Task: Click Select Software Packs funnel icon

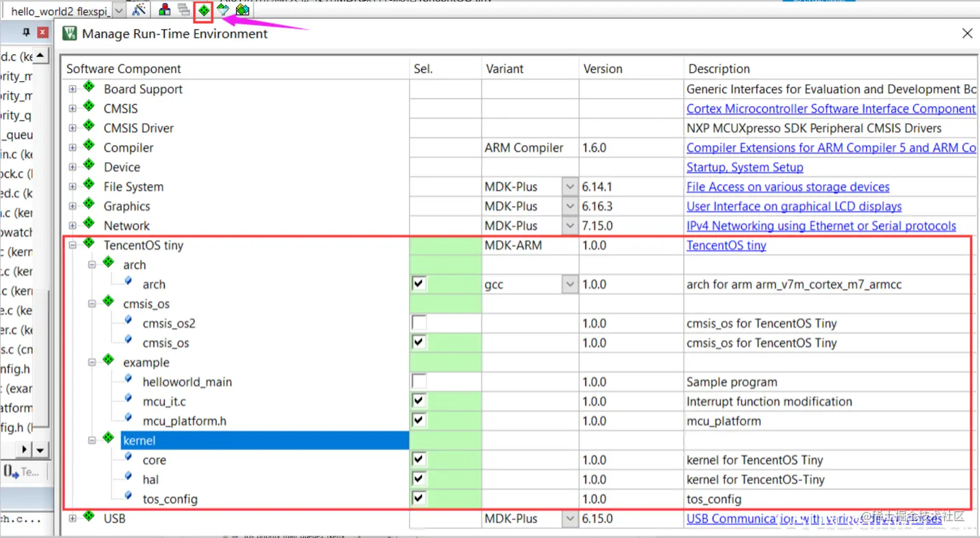Action: tap(223, 10)
